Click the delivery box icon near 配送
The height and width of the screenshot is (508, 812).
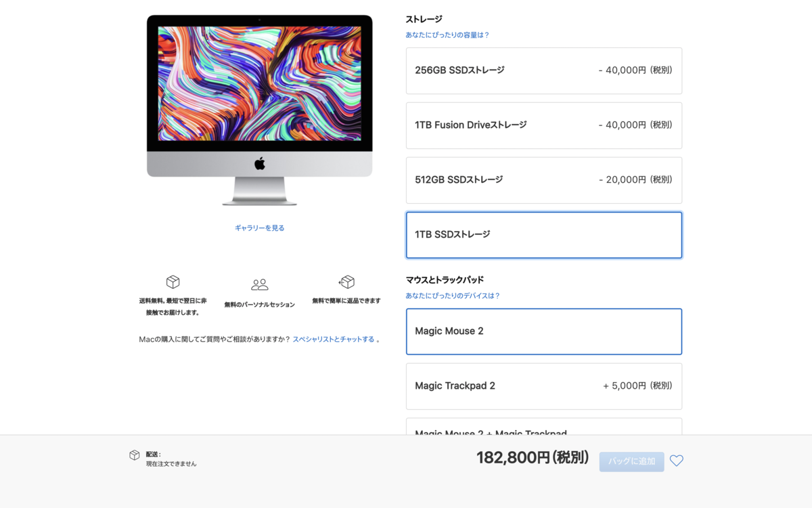click(135, 455)
